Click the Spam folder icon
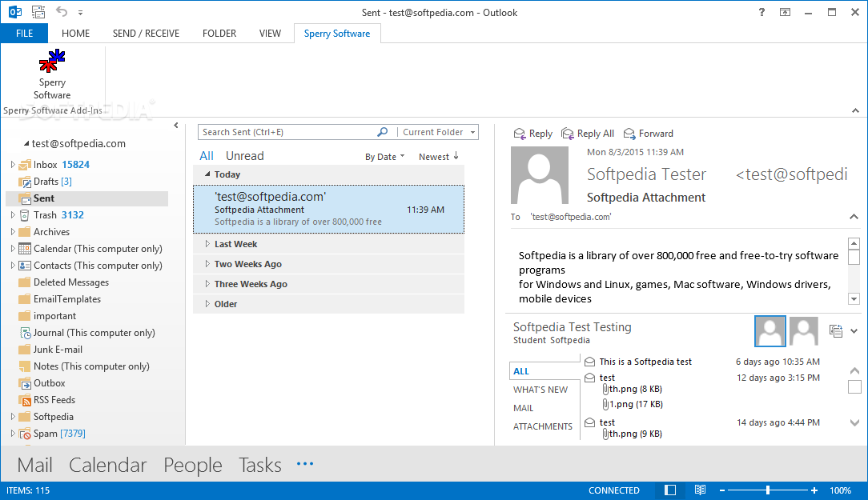 (x=24, y=434)
